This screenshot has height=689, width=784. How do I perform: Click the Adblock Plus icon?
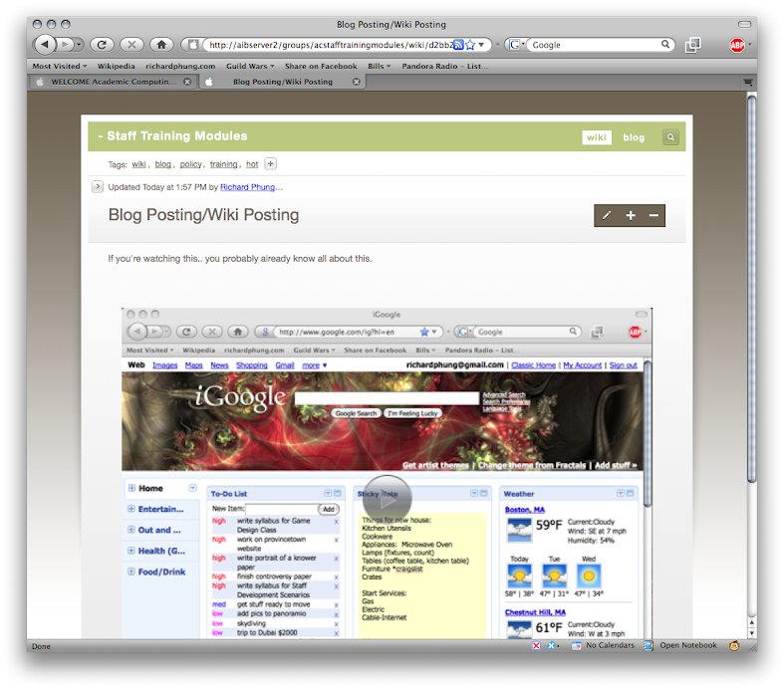737,45
